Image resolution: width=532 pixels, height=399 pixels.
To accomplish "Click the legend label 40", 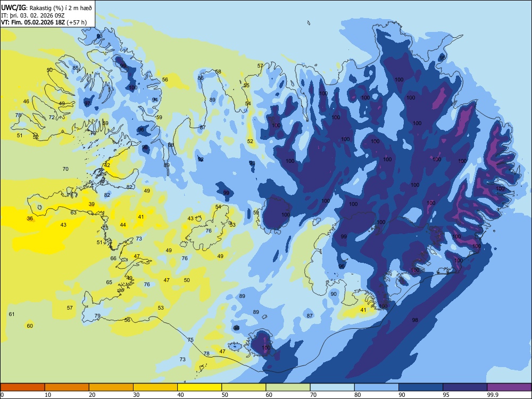I will (180, 395).
